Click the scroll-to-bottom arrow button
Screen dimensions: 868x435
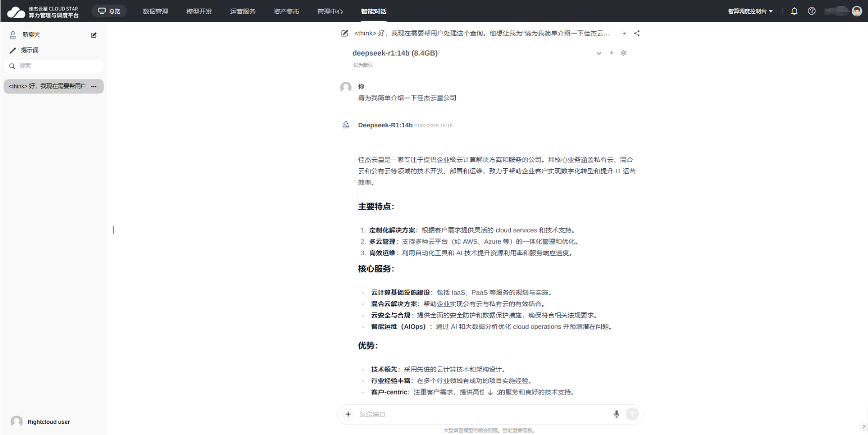coord(490,392)
